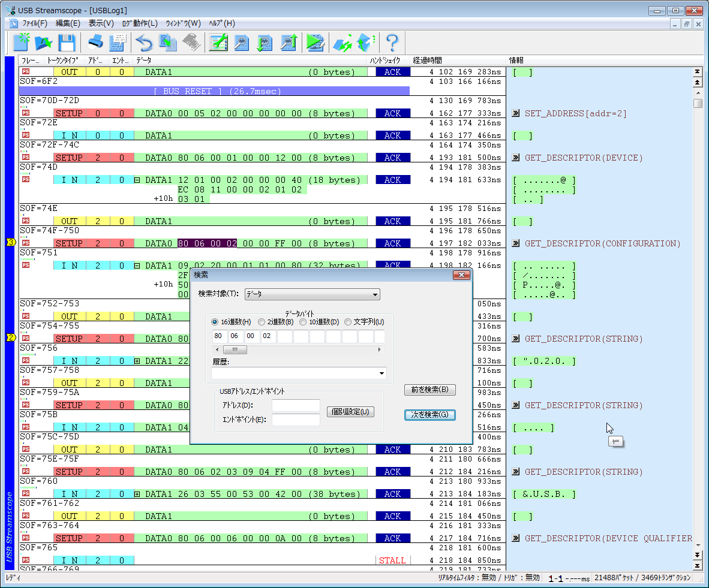This screenshot has width=709, height=588.
Task: Click info arrow icon beside GET_DESCRIPTOR(DEVICE)
Action: [x=515, y=157]
